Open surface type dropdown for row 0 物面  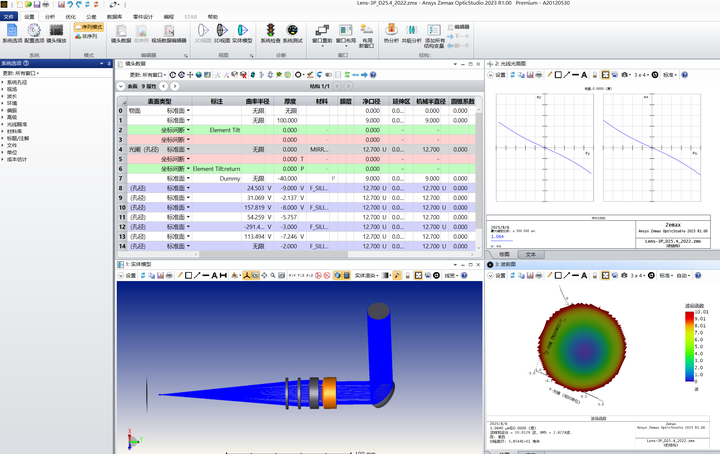pos(187,111)
